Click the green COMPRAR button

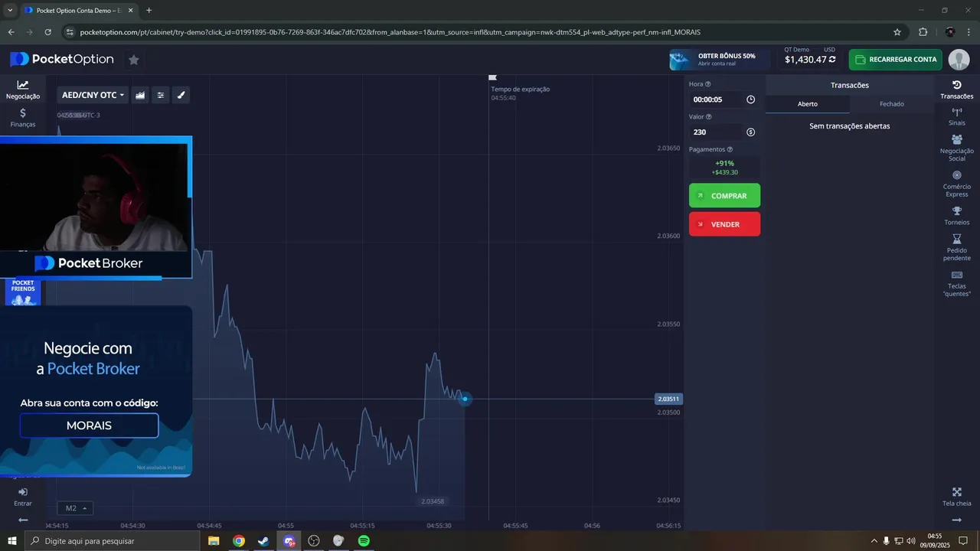tap(724, 196)
